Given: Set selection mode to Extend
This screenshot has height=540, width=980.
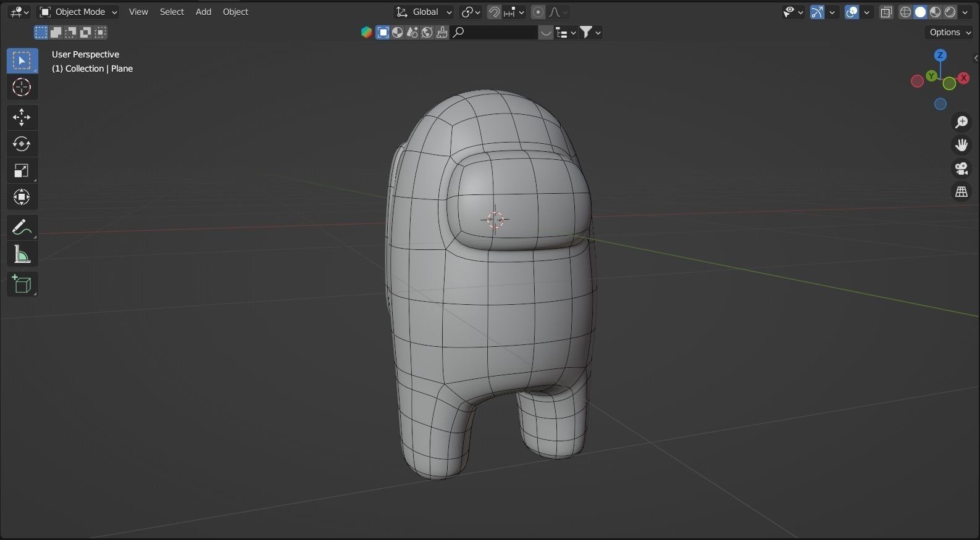Looking at the screenshot, I should [56, 32].
